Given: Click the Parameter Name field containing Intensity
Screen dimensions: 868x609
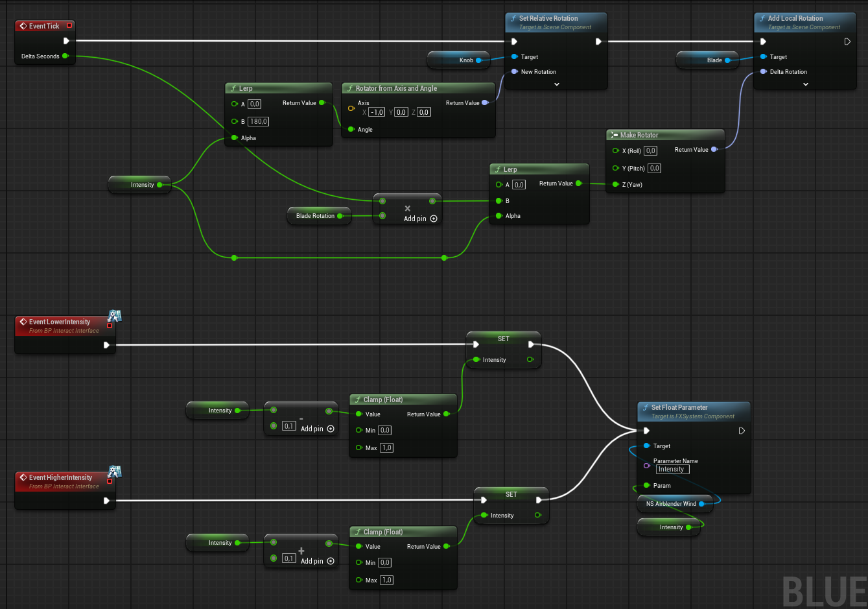Looking at the screenshot, I should point(672,470).
